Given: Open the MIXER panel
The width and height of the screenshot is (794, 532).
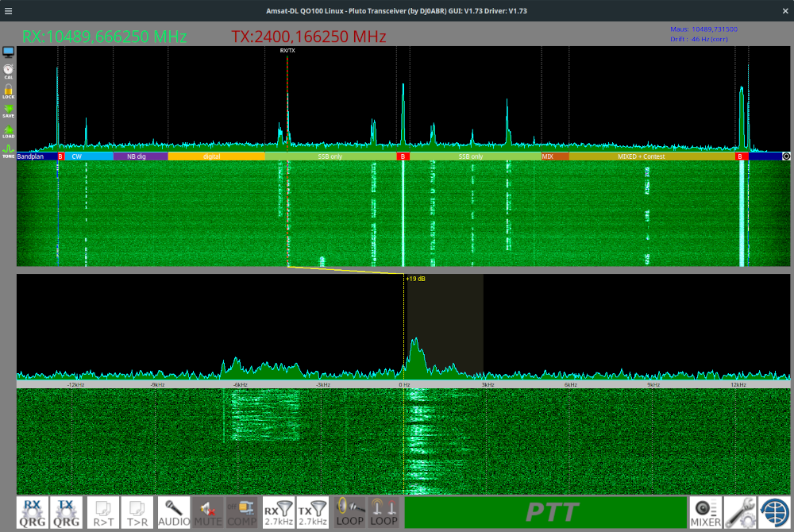Looking at the screenshot, I should (x=705, y=512).
